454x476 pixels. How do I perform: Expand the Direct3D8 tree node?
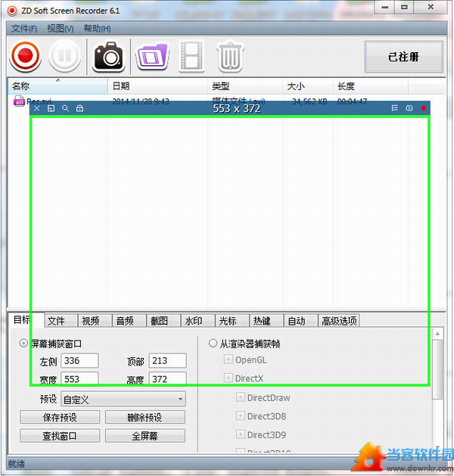coord(240,416)
